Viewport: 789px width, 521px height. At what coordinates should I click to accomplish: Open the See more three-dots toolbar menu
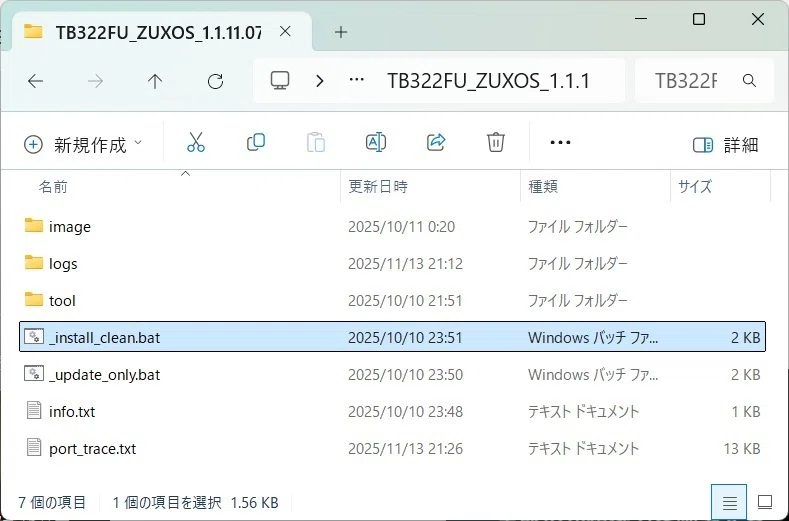560,143
